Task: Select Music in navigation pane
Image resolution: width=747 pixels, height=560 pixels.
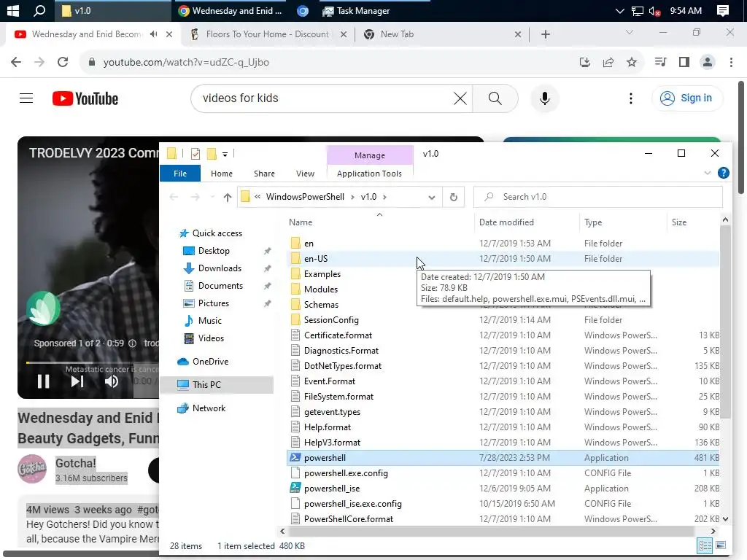Action: 209,321
